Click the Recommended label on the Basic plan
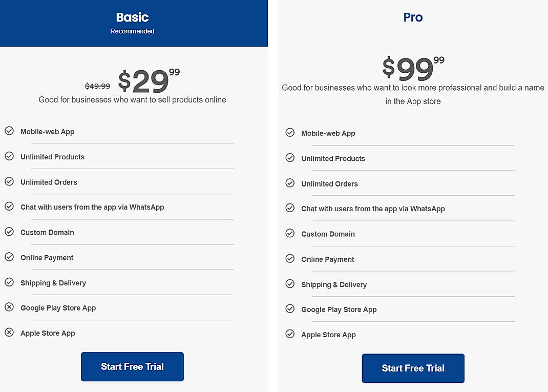 pyautogui.click(x=132, y=31)
